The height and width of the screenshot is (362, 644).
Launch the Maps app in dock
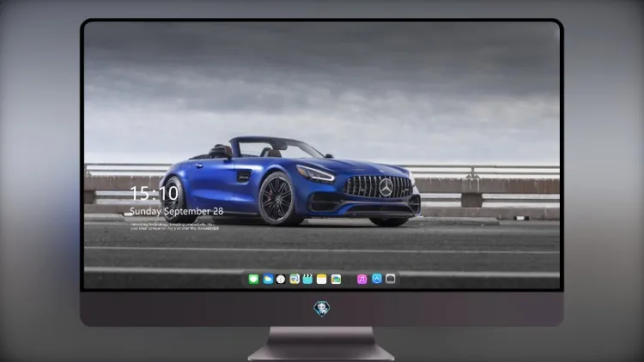295,279
